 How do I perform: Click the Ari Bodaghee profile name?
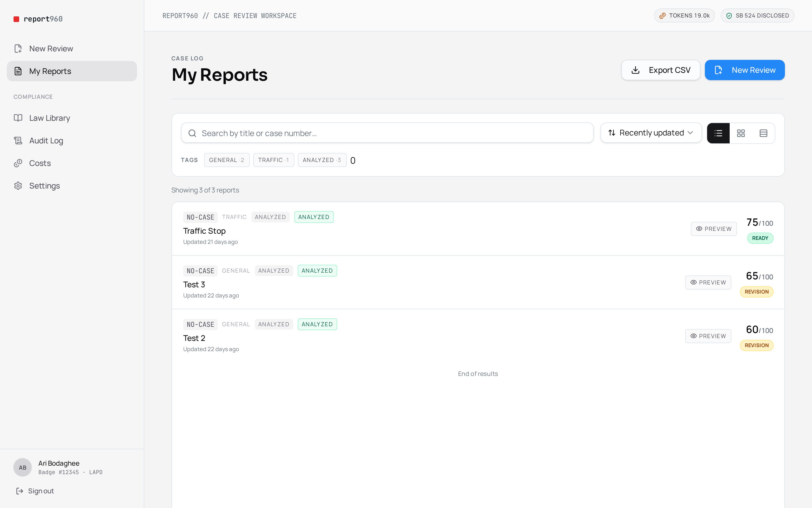pos(59,463)
